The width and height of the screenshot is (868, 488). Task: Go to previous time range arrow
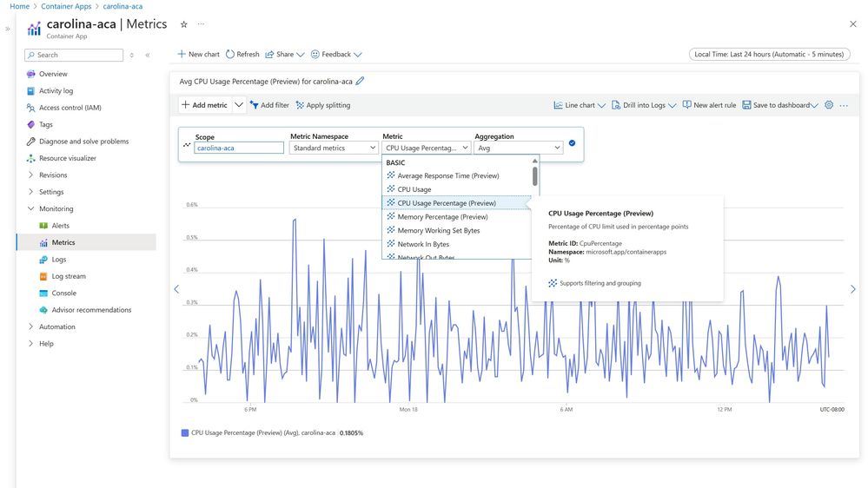coord(176,289)
